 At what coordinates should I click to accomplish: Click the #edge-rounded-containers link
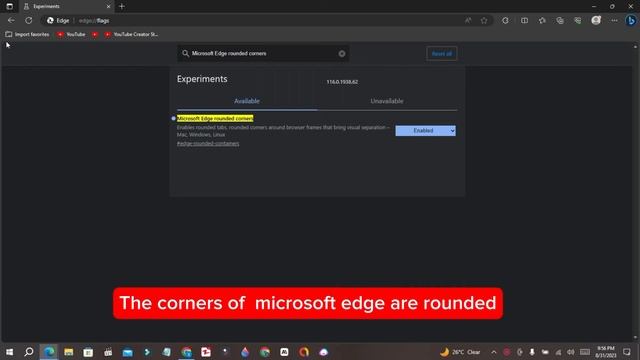(208, 144)
